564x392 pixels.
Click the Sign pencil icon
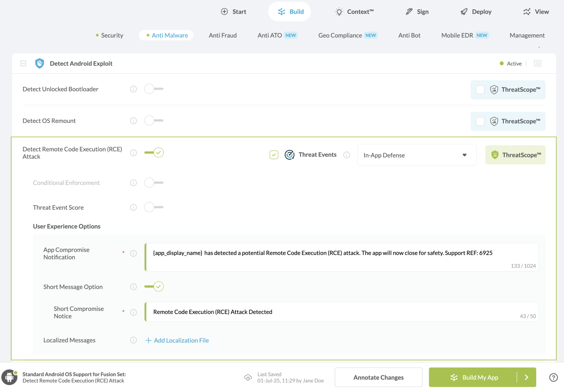click(408, 12)
